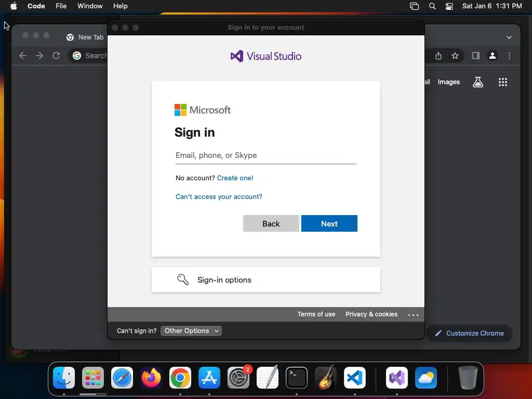Open the Help menu
This screenshot has width=532, height=399.
121,6
